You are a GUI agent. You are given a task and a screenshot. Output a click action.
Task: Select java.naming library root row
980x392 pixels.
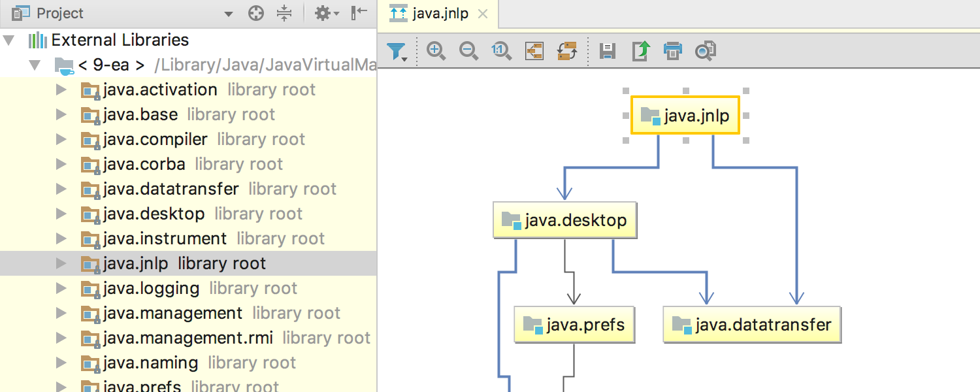188,363
